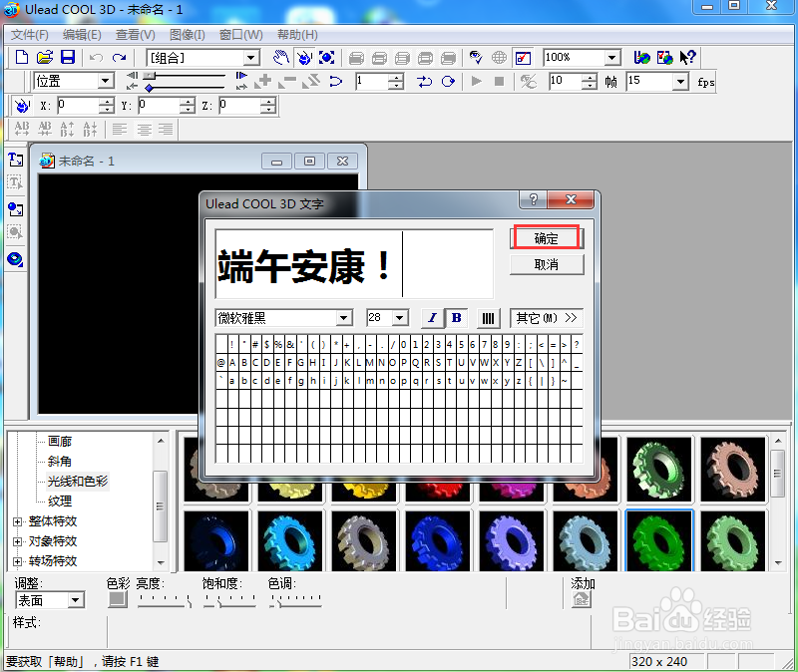Add a key frame with the plus icon
Viewport: 798px width, 672px height.
(x=264, y=82)
